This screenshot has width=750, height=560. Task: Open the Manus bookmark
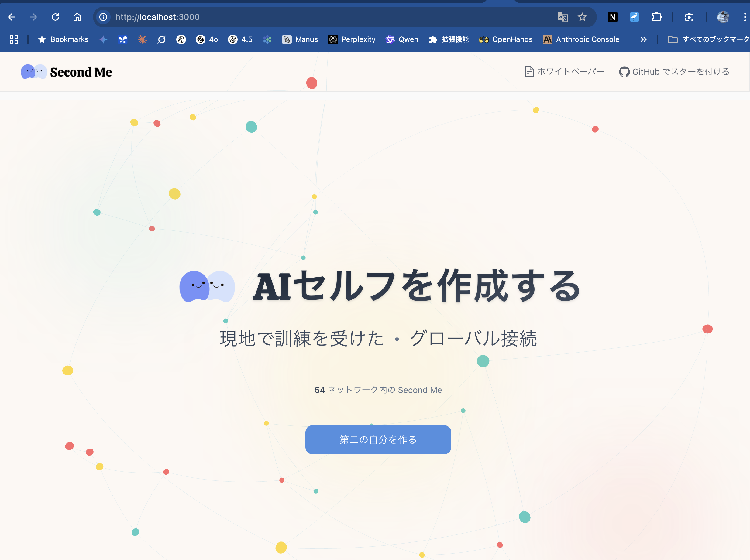[x=300, y=39]
